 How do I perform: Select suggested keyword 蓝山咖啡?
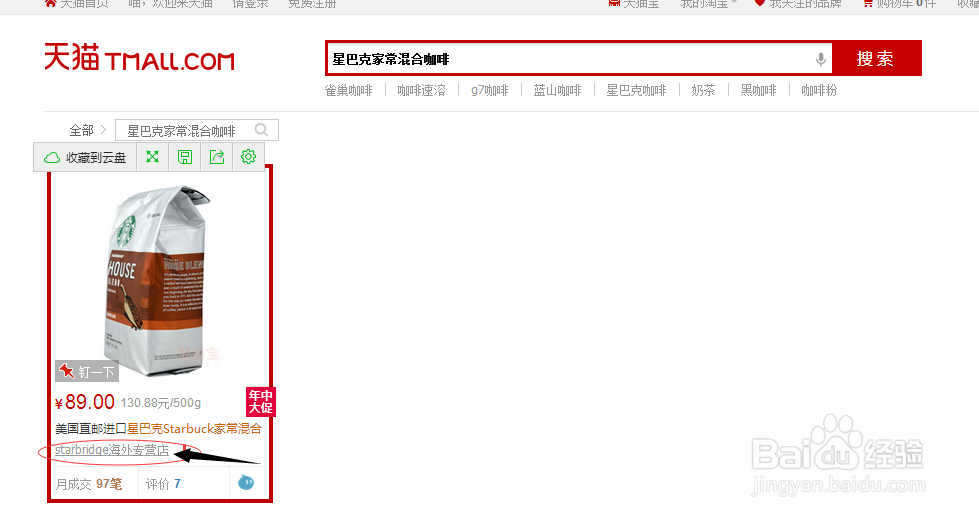tap(557, 90)
